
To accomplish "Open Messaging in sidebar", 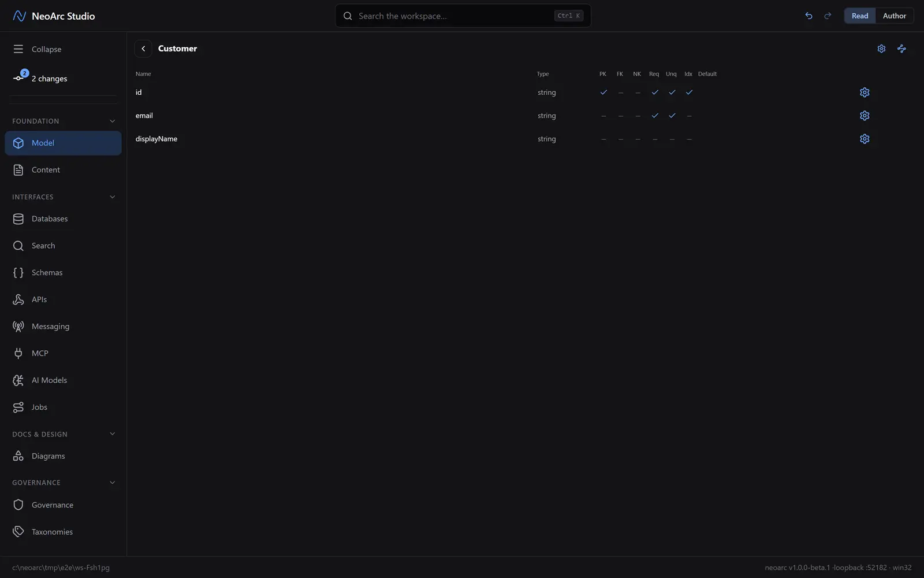I will tap(63, 326).
